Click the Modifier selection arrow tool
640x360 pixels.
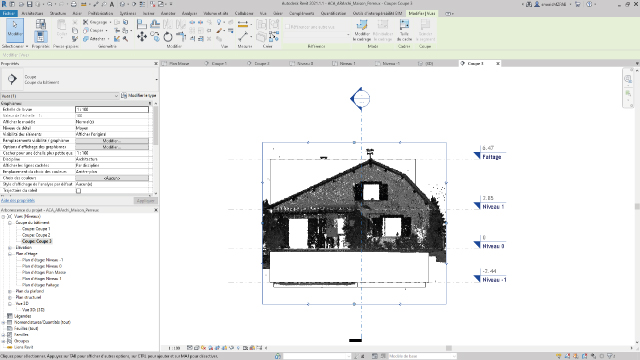pos(15,31)
